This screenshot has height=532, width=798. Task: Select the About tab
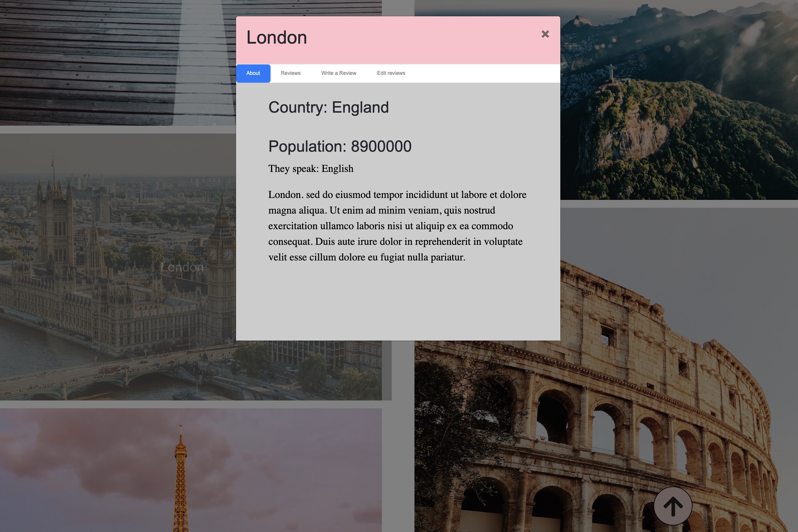(253, 73)
